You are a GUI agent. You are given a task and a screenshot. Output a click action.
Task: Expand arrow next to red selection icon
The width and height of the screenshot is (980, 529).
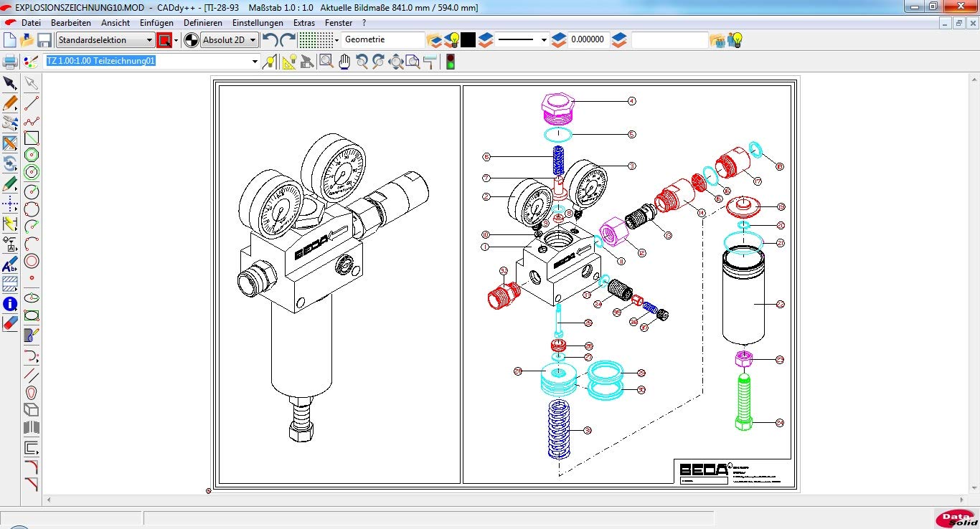click(176, 41)
